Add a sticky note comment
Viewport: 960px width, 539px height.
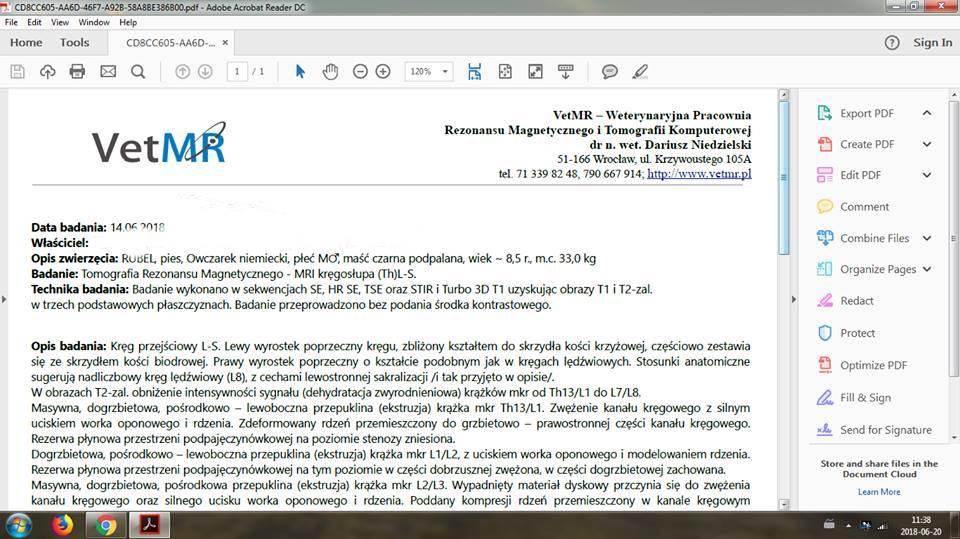609,71
